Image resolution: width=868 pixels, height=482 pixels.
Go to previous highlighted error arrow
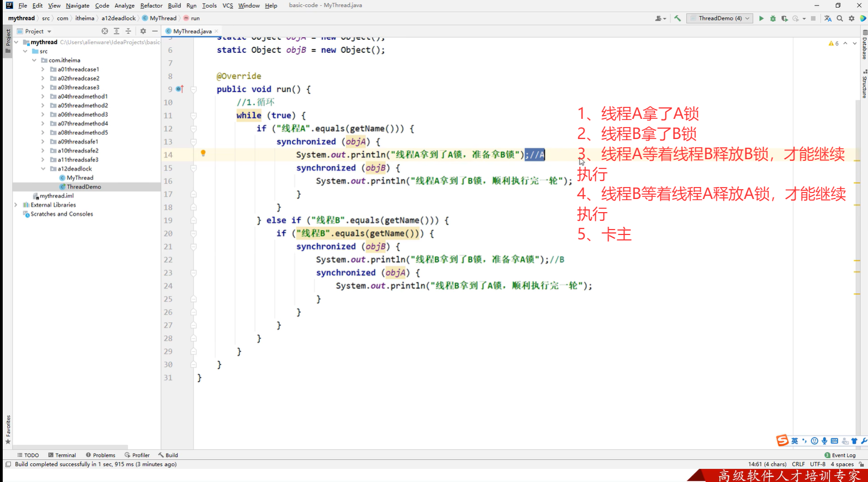coord(845,44)
